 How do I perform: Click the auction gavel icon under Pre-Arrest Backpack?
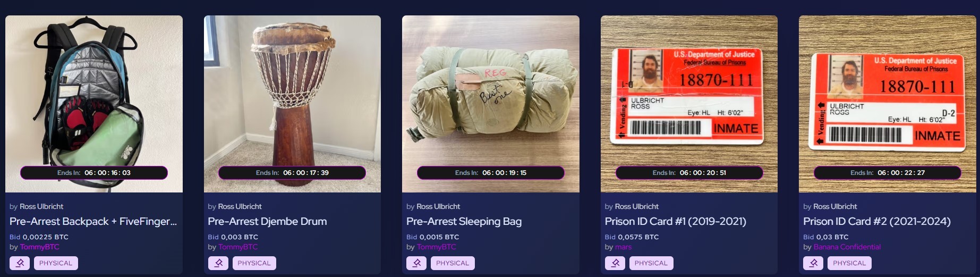pyautogui.click(x=20, y=263)
